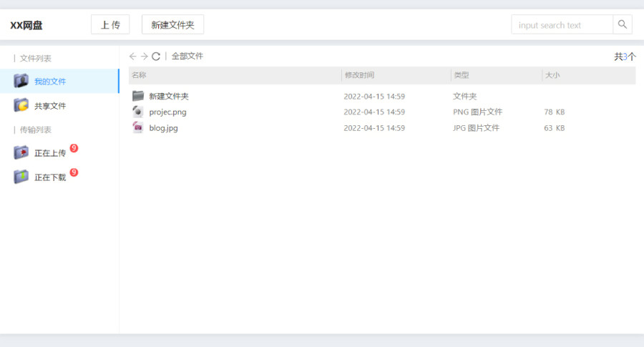Focus the search text input field
Screen dimensions: 644x347
(x=562, y=25)
